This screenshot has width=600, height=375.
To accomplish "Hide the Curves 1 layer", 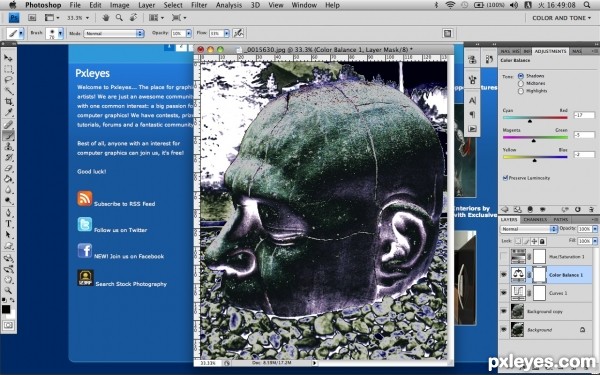I will pos(504,293).
